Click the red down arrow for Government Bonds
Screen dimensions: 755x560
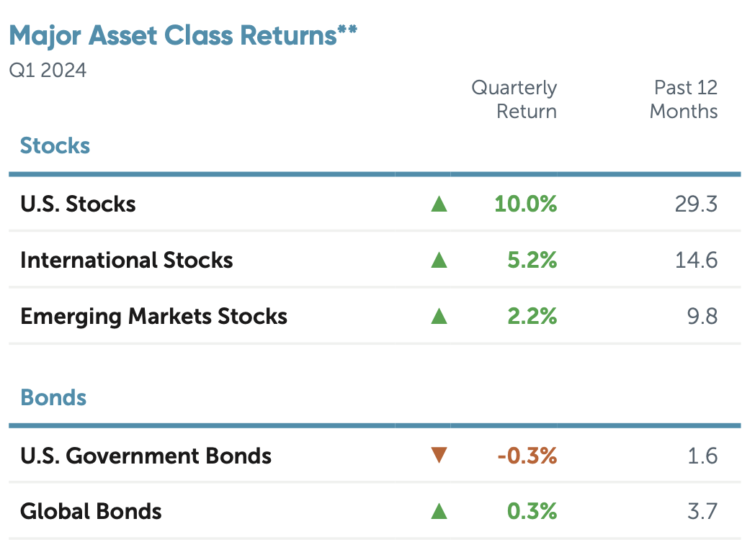(439, 455)
